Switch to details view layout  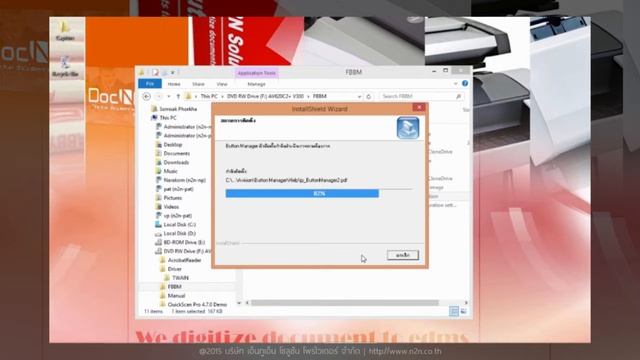(454, 311)
